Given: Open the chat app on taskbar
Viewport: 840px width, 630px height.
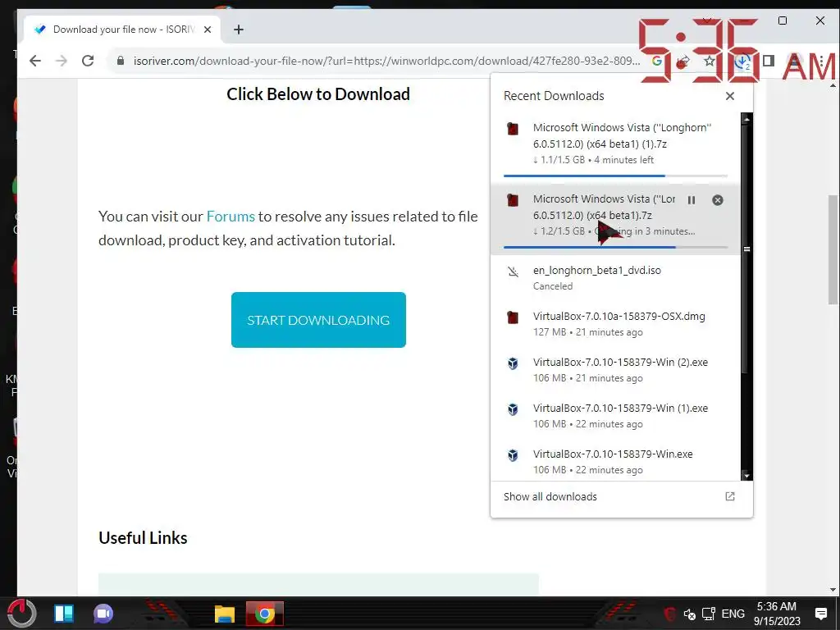Looking at the screenshot, I should pos(103,614).
